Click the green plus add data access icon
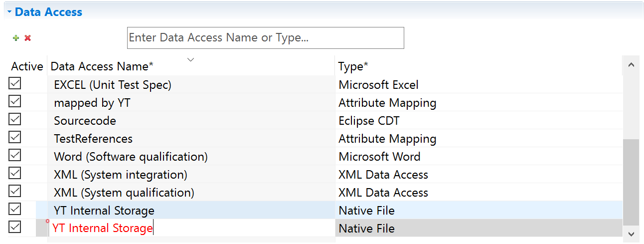This screenshot has width=644, height=244. [x=16, y=38]
